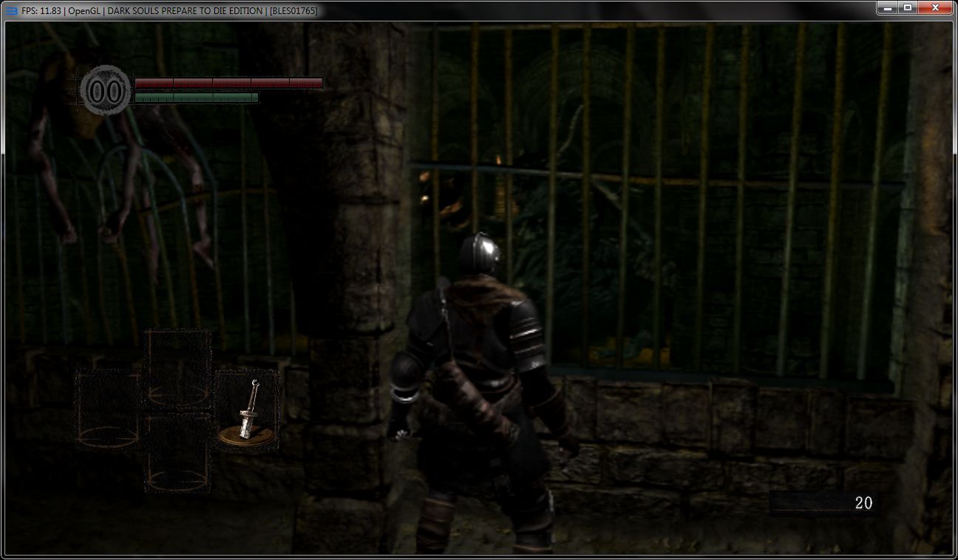Click the humanity counter showing 00

tap(106, 92)
